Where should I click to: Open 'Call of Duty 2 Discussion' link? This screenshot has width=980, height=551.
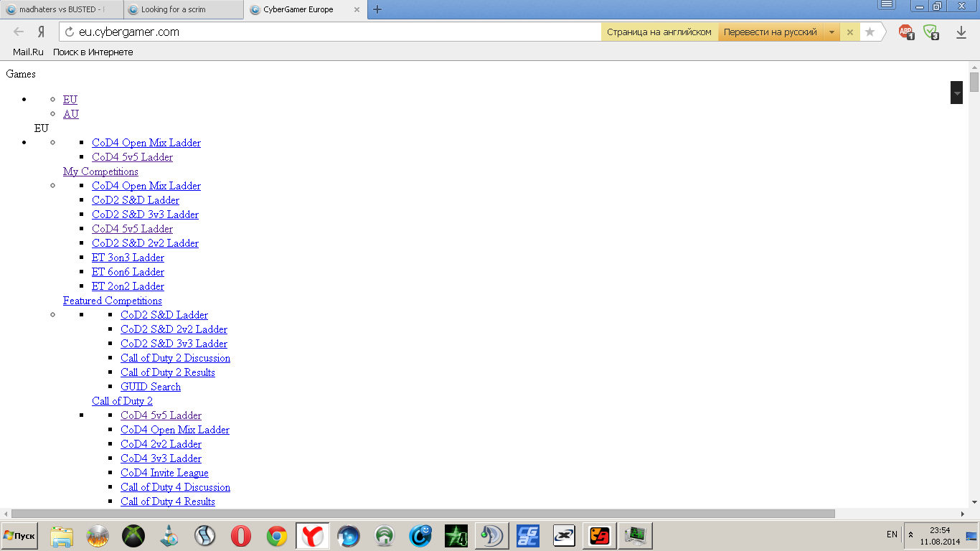click(176, 358)
